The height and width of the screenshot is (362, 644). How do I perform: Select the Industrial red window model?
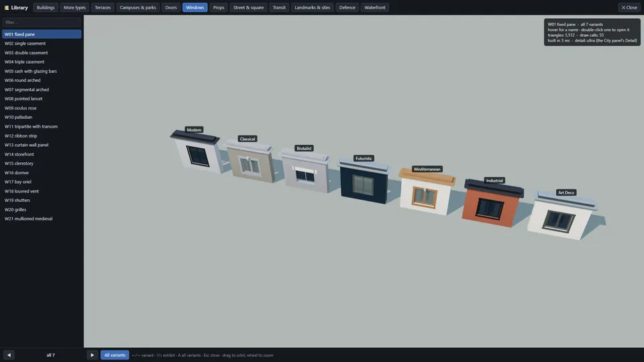click(x=492, y=204)
